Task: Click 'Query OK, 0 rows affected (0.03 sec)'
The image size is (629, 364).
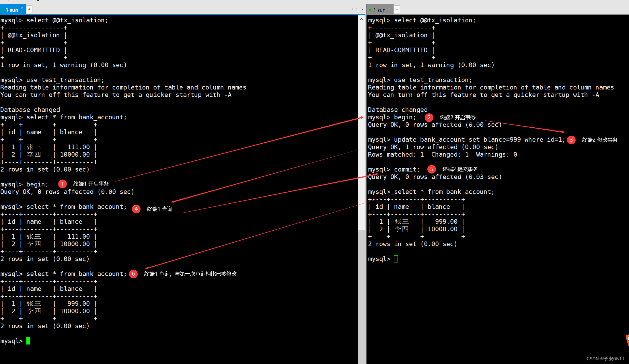Action: pyautogui.click(x=435, y=177)
